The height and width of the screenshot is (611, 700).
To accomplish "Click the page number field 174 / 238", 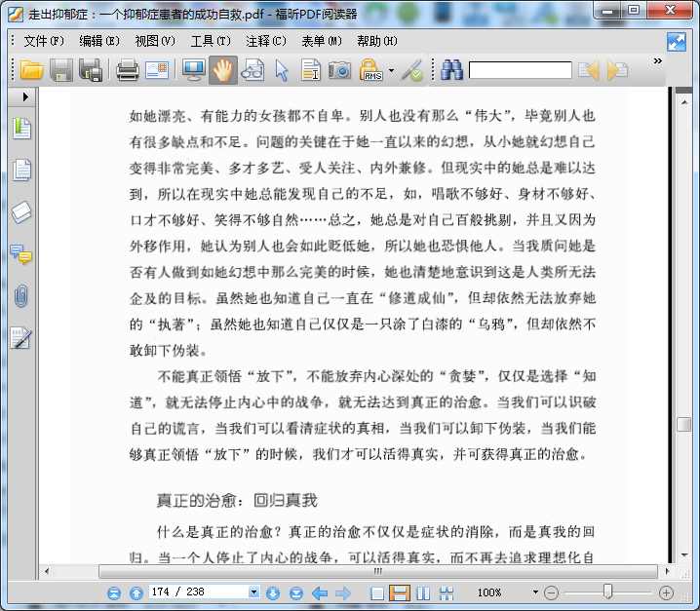I will pos(199,592).
